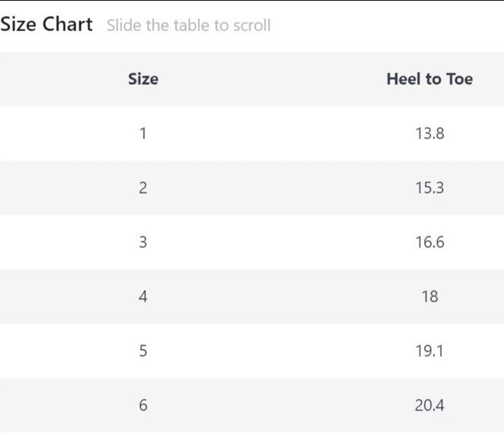Select size 4 cell
504x435 pixels.
[143, 297]
